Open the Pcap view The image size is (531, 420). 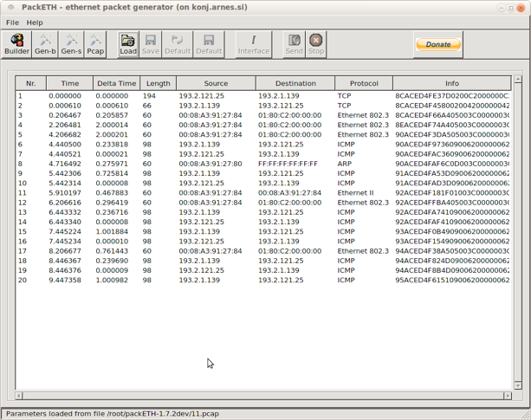95,44
